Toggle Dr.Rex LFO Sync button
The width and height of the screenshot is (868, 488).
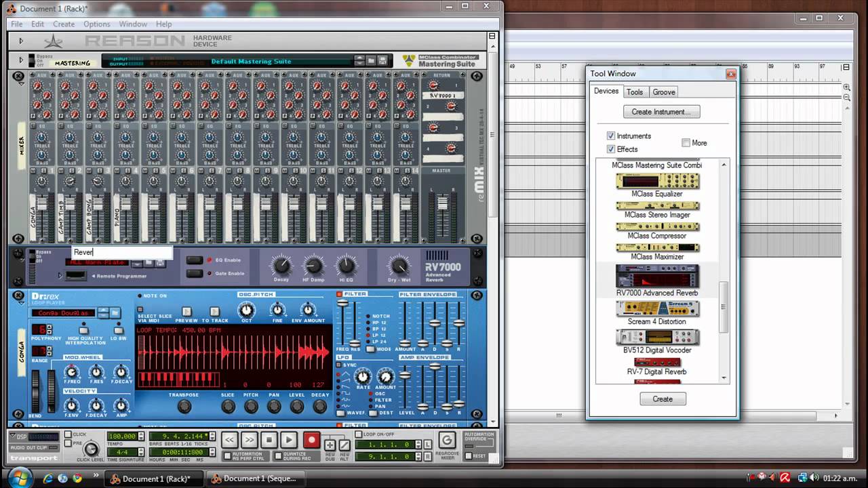pos(340,365)
